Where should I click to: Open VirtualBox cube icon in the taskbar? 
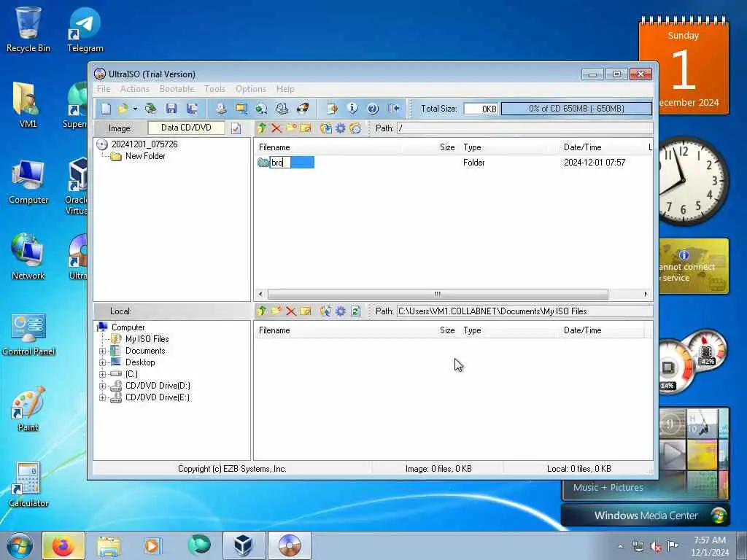(244, 545)
